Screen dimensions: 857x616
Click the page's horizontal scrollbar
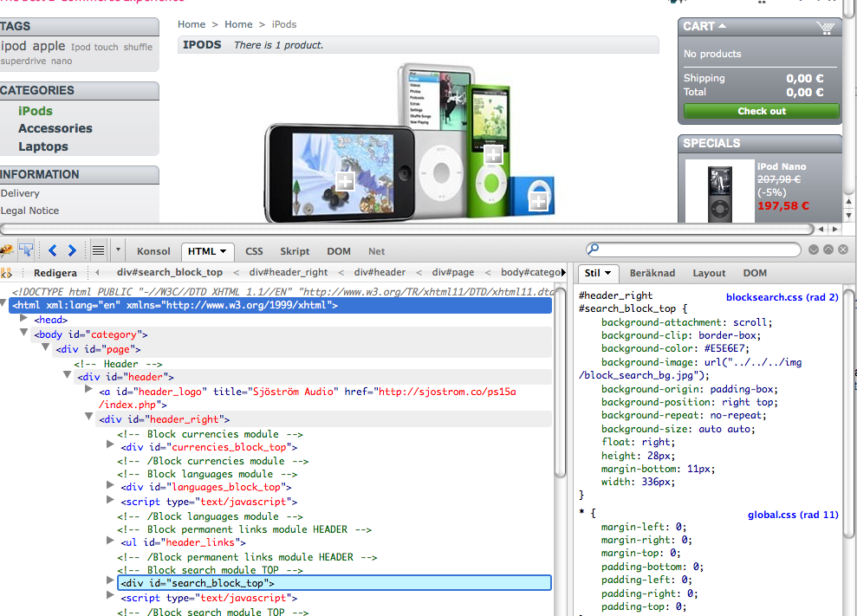[x=407, y=229]
